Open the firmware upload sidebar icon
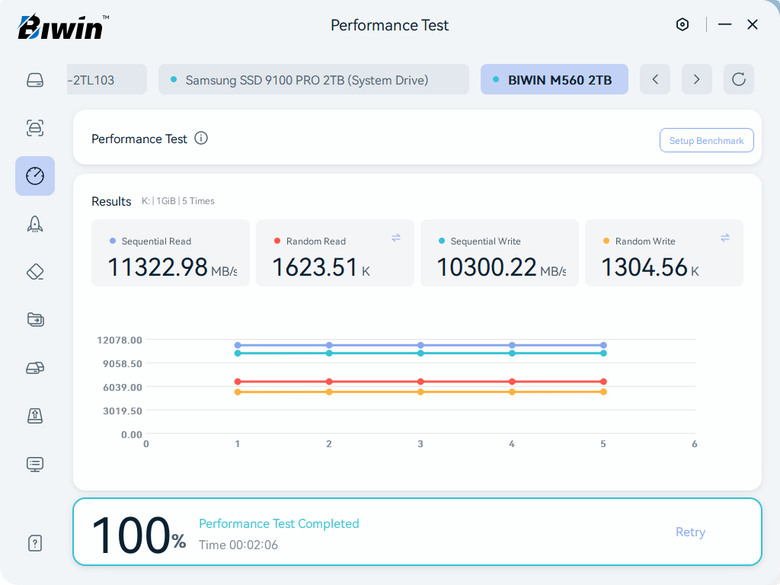780x585 pixels. pyautogui.click(x=35, y=415)
